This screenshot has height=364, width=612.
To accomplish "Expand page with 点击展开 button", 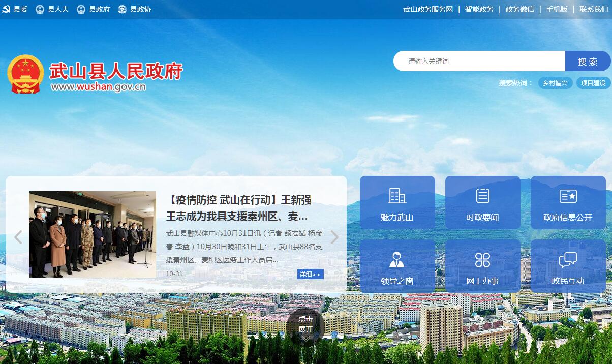I will tap(305, 324).
